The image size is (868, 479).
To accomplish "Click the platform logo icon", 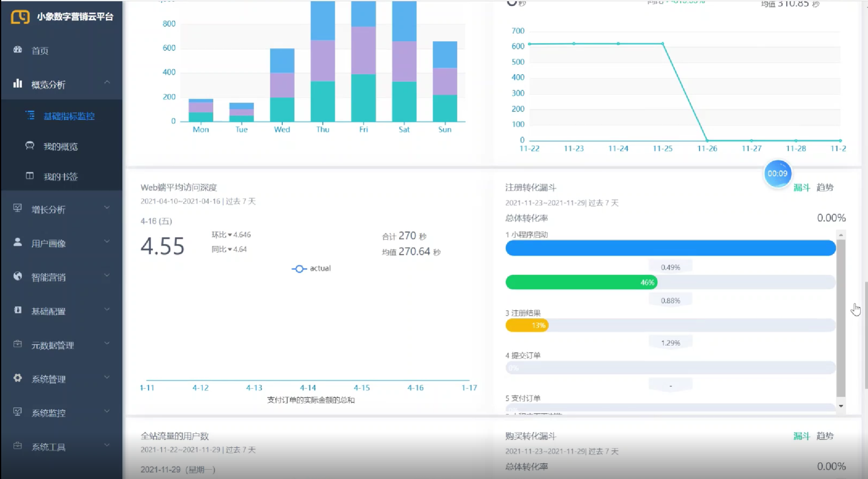I will (x=20, y=17).
